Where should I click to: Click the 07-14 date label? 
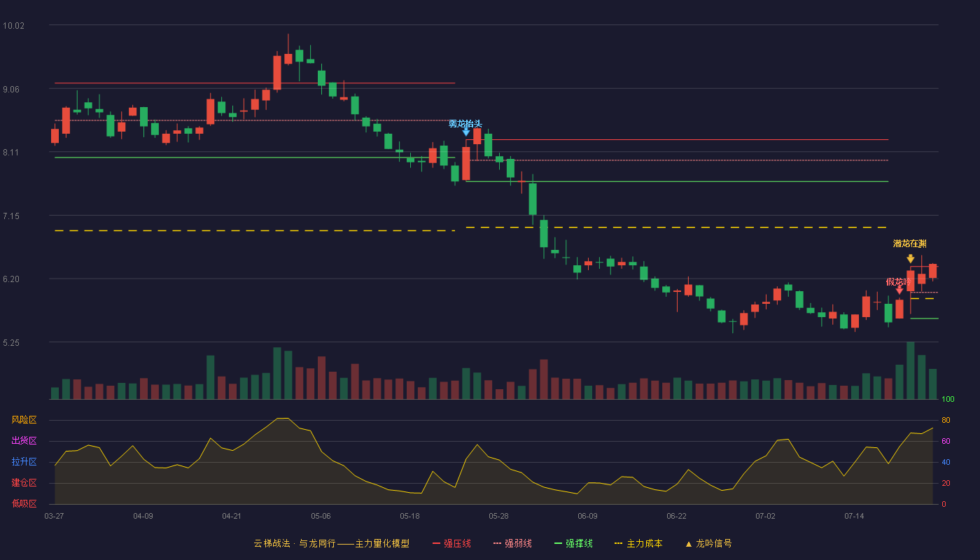click(854, 516)
